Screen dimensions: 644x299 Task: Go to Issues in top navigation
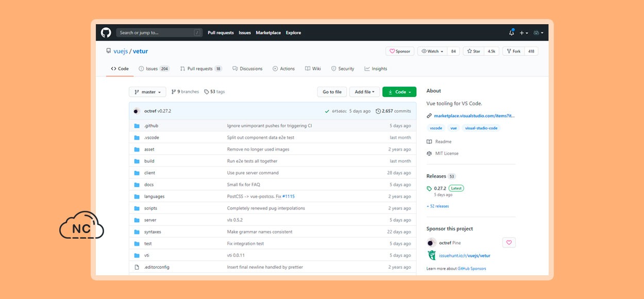245,32
